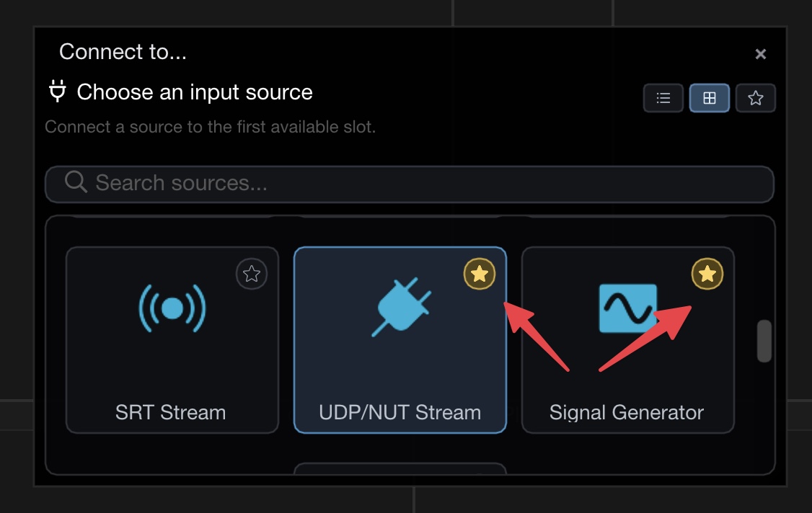Unfavorite the UDP/NUT Stream source
Screen dimensions: 812x513
tap(480, 274)
